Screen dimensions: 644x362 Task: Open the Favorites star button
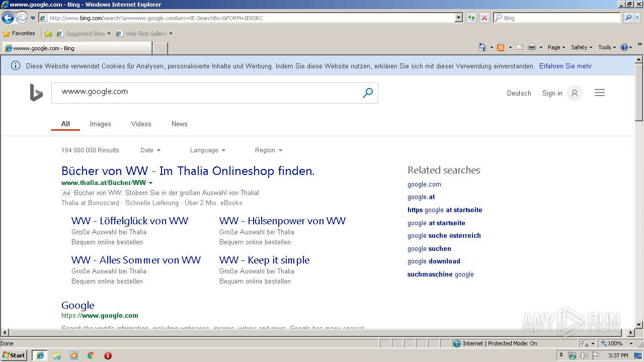(x=19, y=34)
